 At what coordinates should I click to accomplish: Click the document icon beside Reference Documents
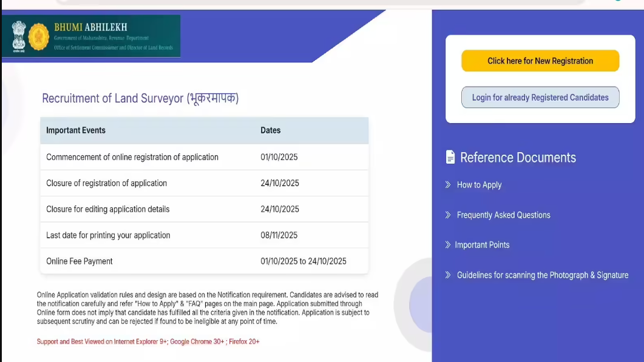point(449,156)
